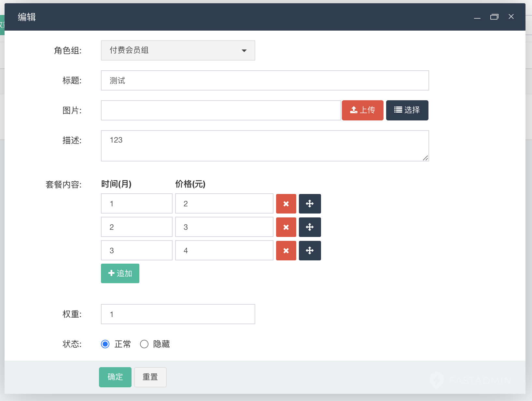This screenshot has width=532, height=401.
Task: Edit time field of third package row
Action: (137, 251)
